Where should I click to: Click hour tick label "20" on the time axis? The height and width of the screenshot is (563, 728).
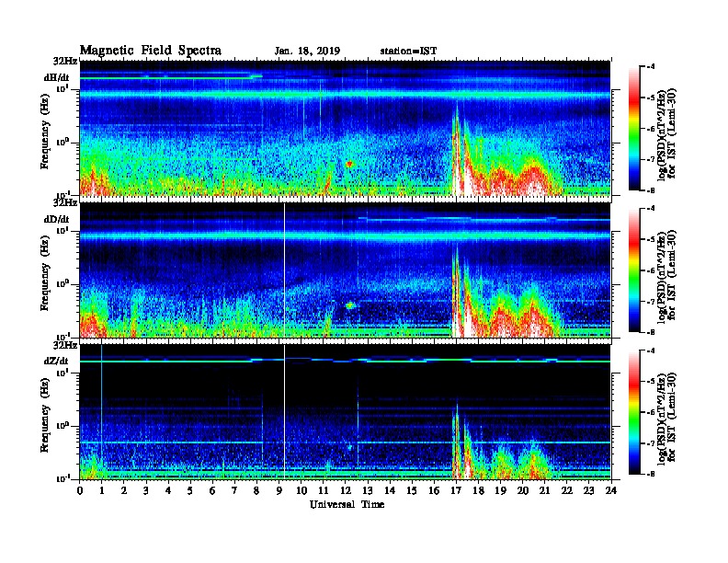(523, 491)
